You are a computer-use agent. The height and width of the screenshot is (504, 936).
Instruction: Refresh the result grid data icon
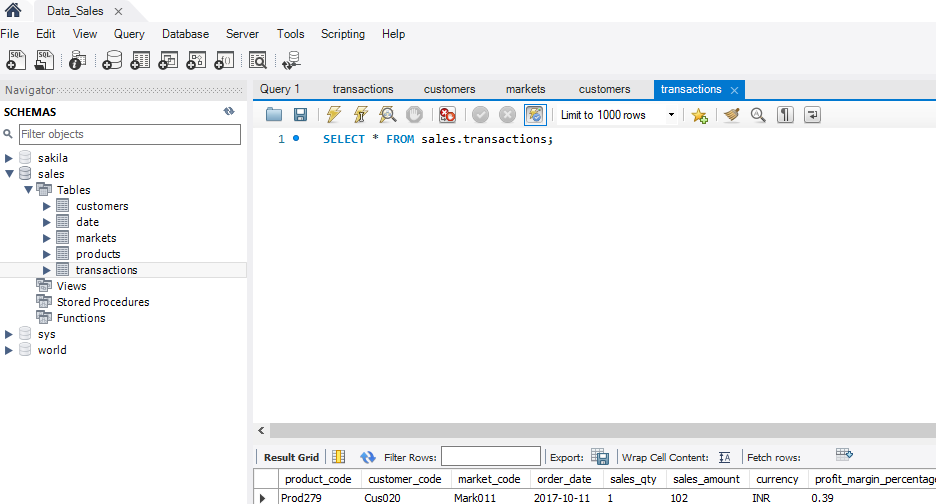point(368,457)
